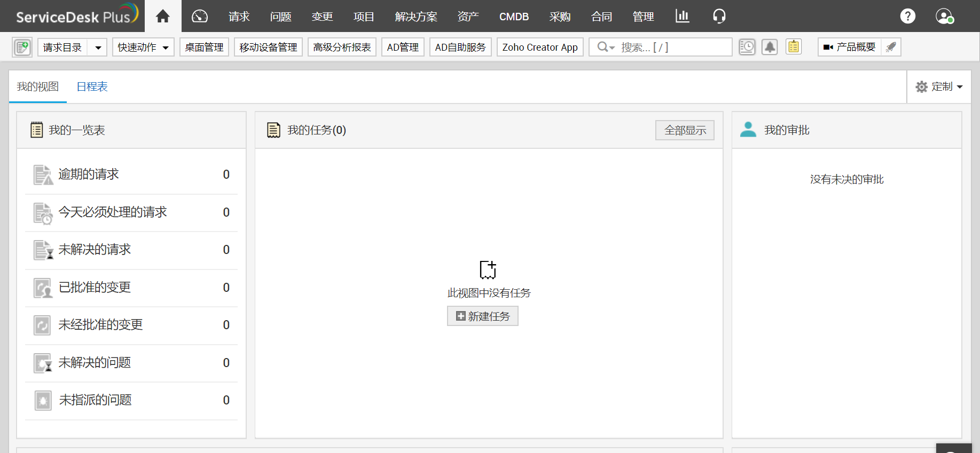Screen dimensions: 980x453
Task: Open the 快速动作 dropdown
Action: [x=143, y=47]
